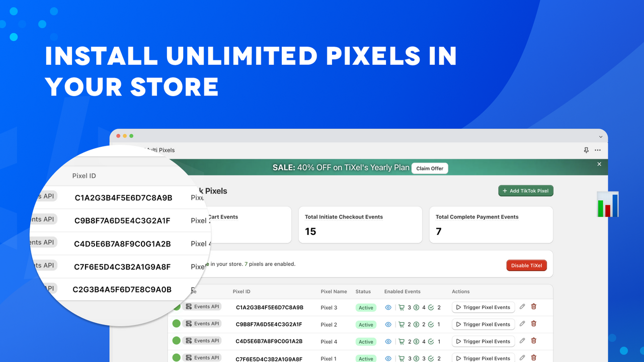Click the green status dot for Pixel 2

pyautogui.click(x=177, y=324)
